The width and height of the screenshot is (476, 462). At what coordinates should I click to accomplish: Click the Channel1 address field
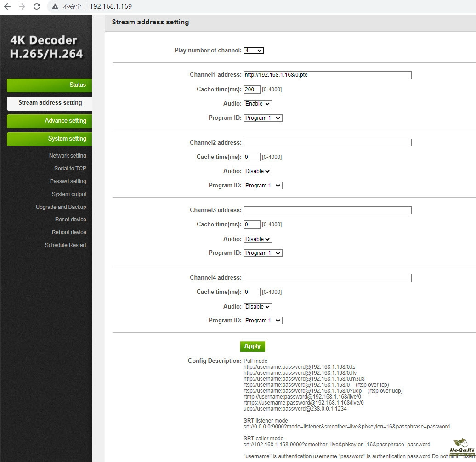[327, 75]
